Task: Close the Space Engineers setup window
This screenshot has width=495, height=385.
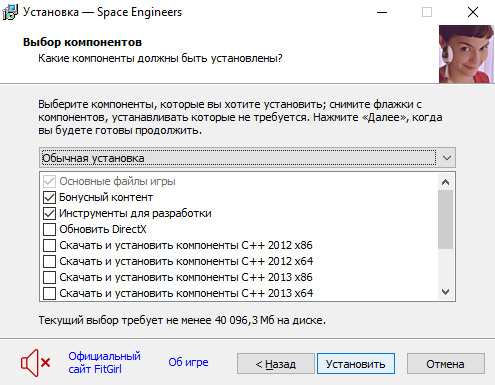Action: [x=473, y=12]
